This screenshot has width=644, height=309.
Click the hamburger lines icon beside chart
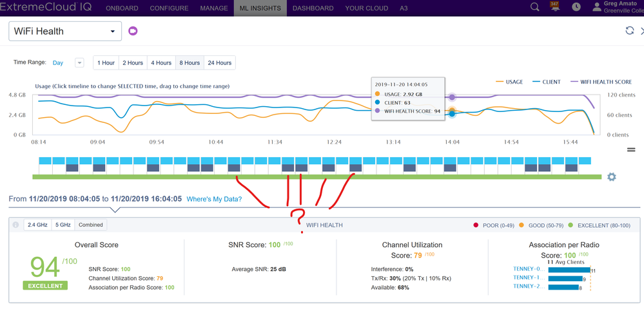pyautogui.click(x=631, y=150)
